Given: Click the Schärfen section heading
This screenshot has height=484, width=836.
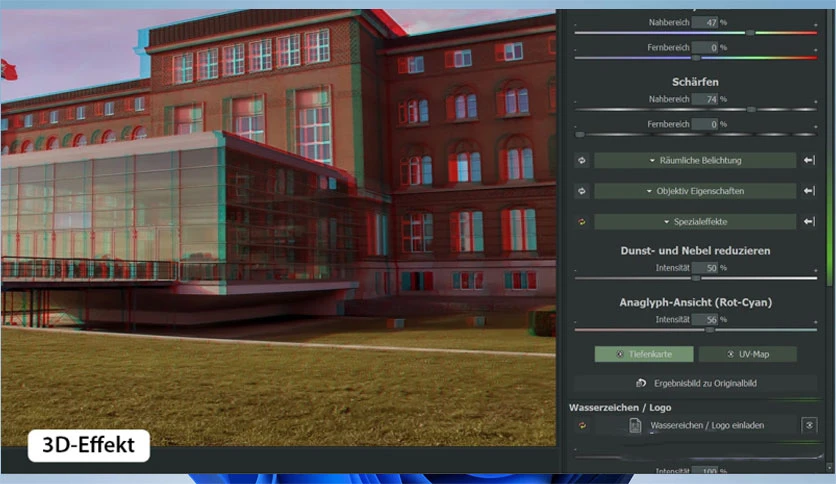Looking at the screenshot, I should [x=695, y=82].
